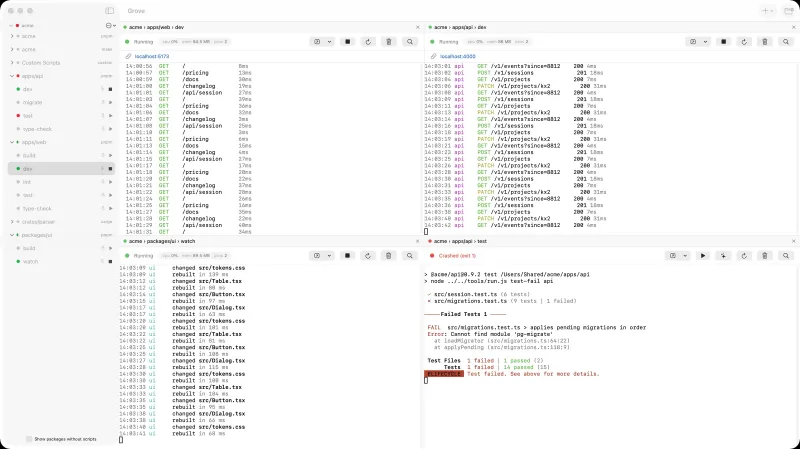
Task: Close the apps/web dev pane
Action: tap(418, 27)
